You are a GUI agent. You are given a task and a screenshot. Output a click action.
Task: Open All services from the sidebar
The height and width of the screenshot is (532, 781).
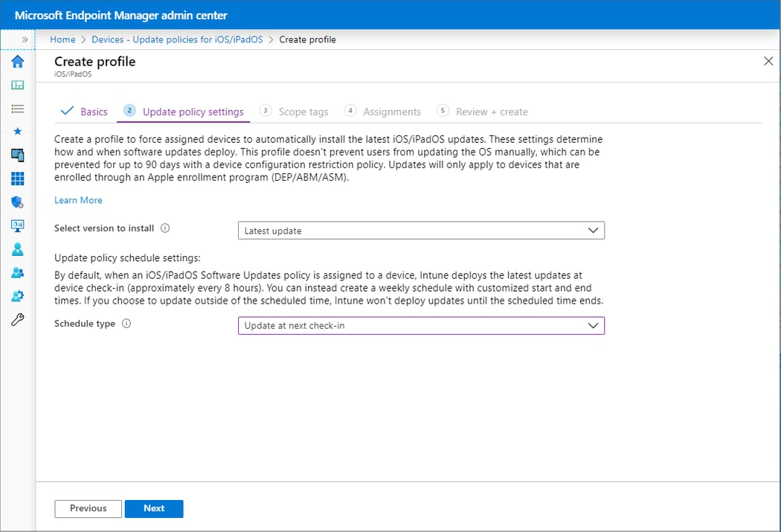pos(16,108)
